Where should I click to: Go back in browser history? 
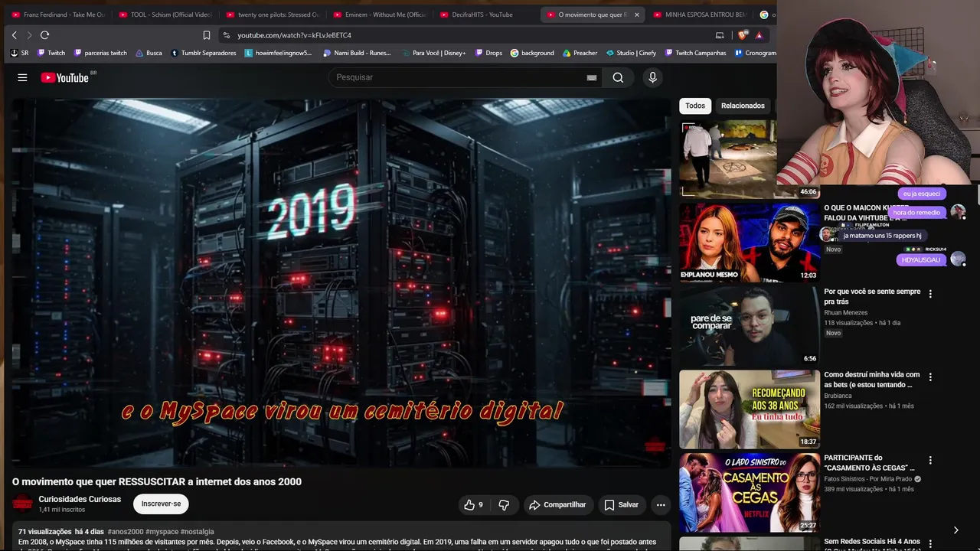(14, 35)
